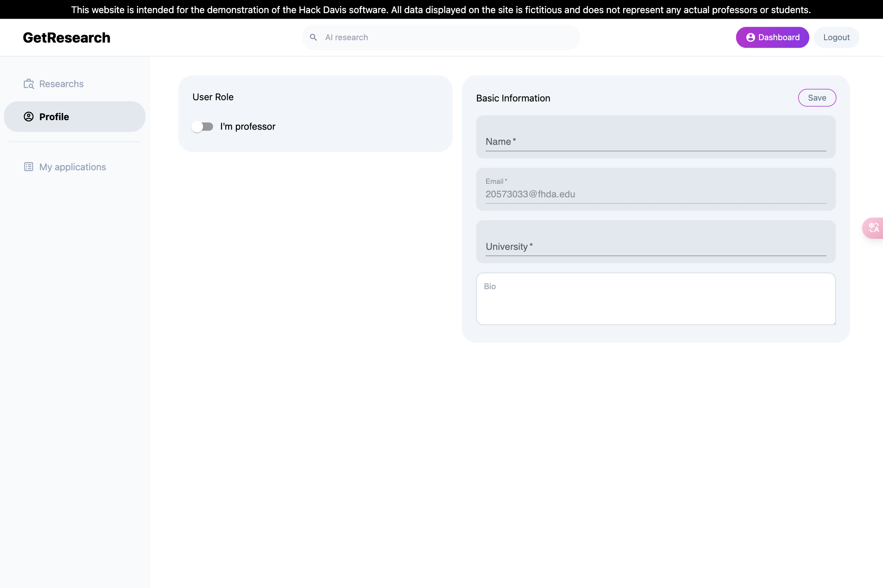Open the Dashboard button
The width and height of the screenshot is (883, 588).
click(772, 37)
